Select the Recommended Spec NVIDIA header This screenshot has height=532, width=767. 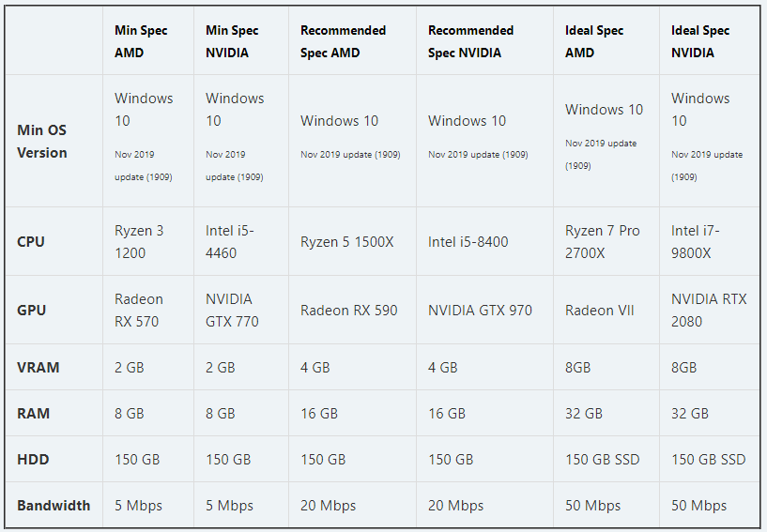470,41
